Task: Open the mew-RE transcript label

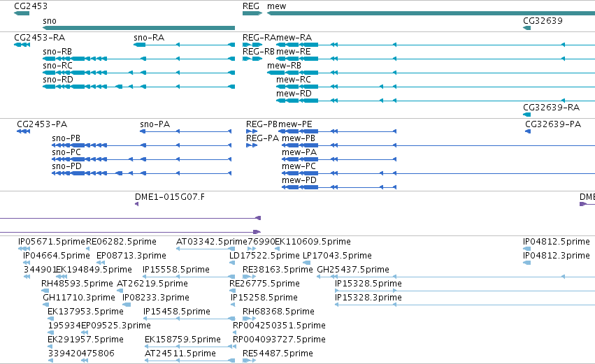Action: [x=294, y=52]
